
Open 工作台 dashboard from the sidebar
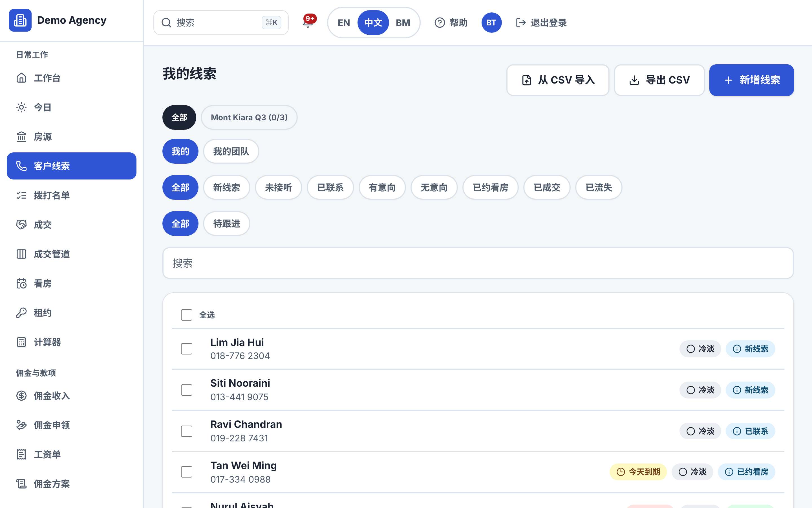[71, 78]
